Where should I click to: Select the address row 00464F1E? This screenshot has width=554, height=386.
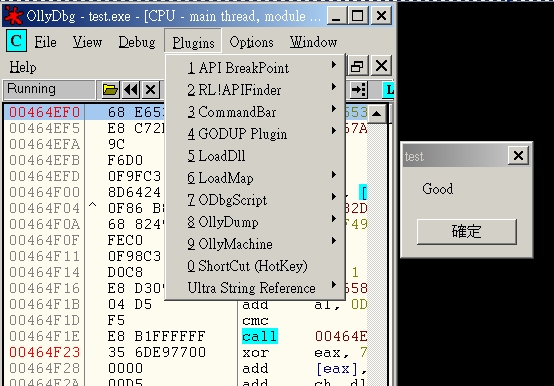coord(45,336)
